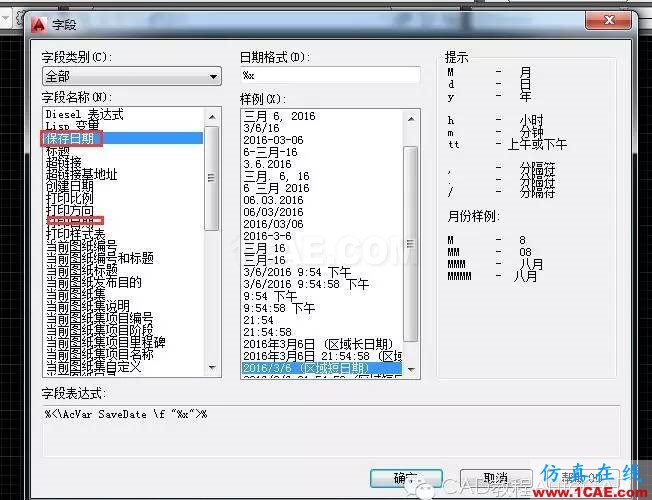Select '当前图纸集项目名称' field name
The width and height of the screenshot is (652, 500).
click(x=99, y=354)
